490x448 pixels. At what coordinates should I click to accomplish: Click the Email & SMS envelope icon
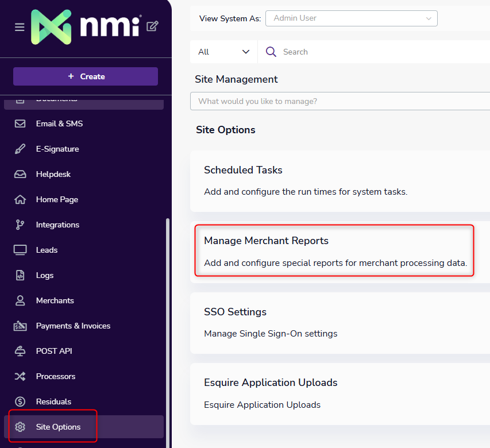[x=20, y=123]
